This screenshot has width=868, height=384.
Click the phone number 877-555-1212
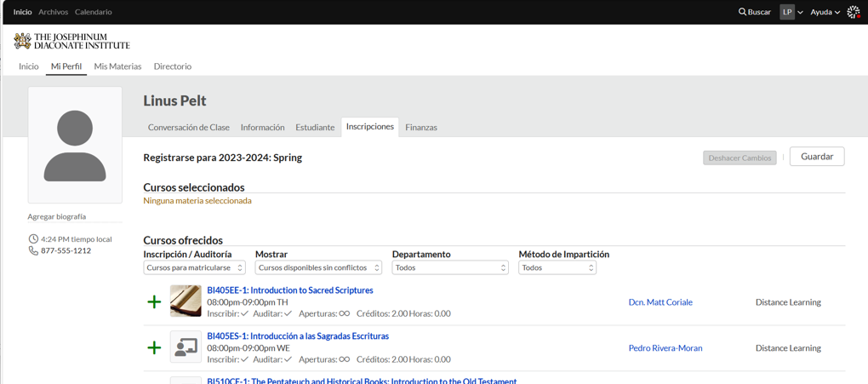[66, 250]
